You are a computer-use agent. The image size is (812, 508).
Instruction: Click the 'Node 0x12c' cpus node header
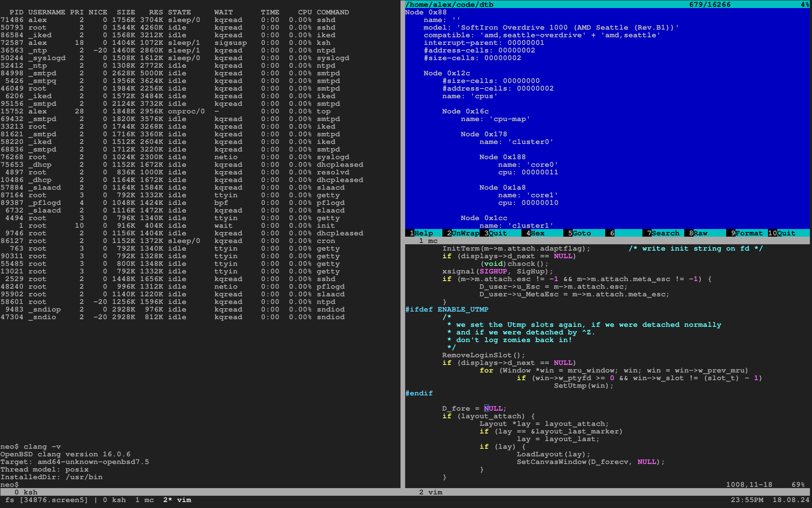[x=447, y=73]
